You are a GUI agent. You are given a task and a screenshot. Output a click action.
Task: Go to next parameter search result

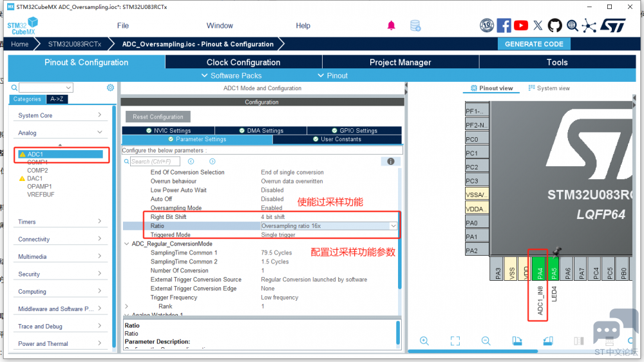[x=213, y=162]
